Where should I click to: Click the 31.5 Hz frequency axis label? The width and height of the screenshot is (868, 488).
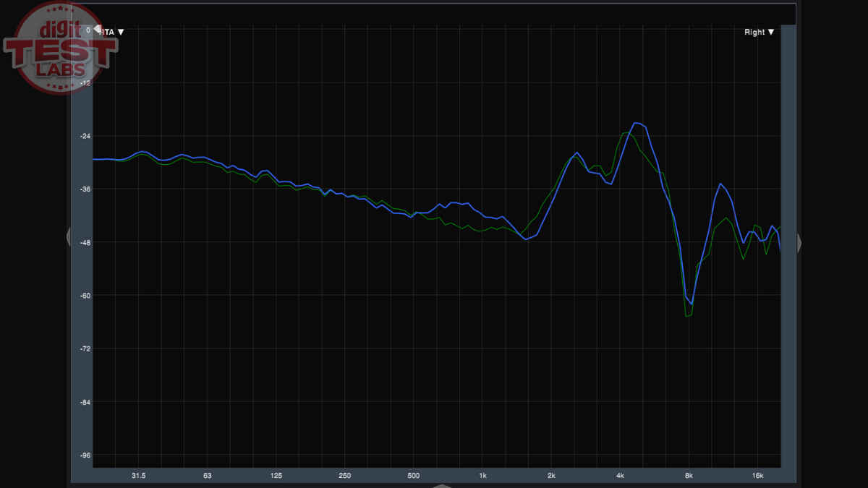tap(138, 476)
